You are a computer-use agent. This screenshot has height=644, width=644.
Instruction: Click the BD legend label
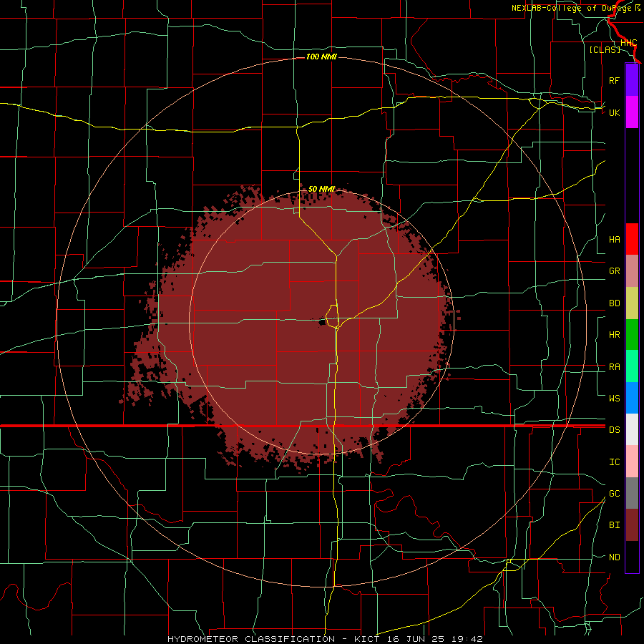(x=615, y=303)
